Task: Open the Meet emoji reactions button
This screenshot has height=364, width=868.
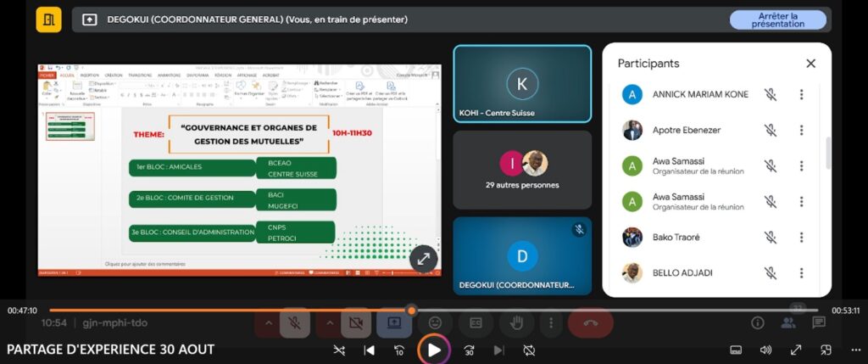Action: [x=435, y=322]
